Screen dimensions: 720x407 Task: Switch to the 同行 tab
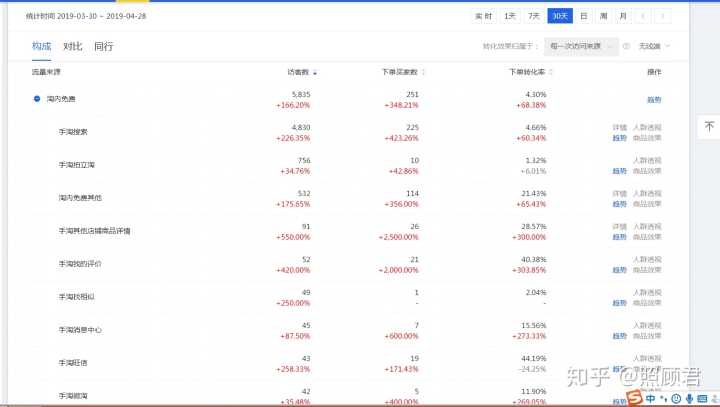103,46
